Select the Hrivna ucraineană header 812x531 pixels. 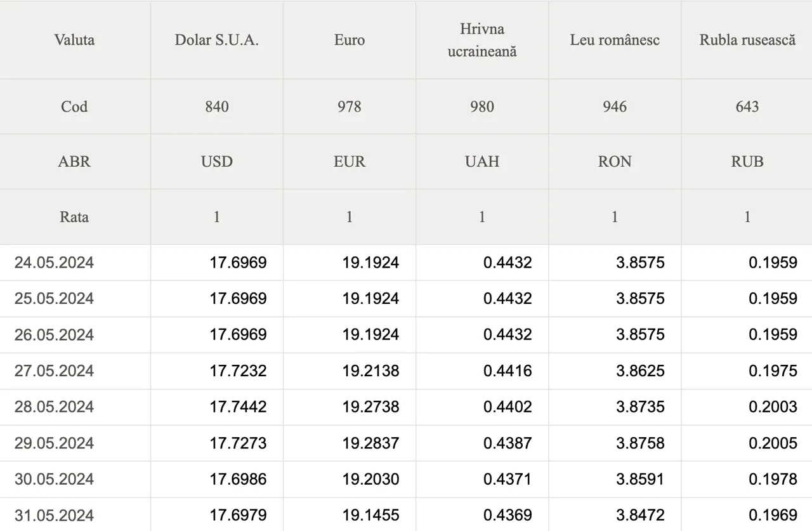coord(482,40)
